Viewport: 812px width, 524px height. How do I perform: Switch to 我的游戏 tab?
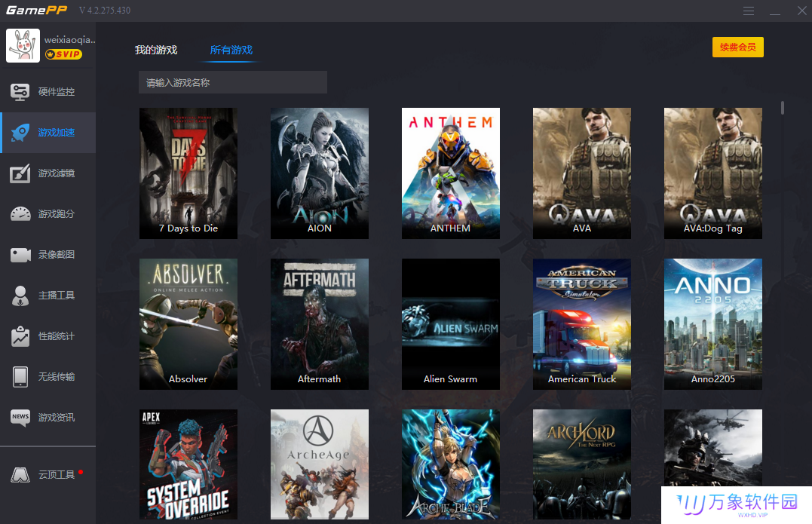[156, 51]
